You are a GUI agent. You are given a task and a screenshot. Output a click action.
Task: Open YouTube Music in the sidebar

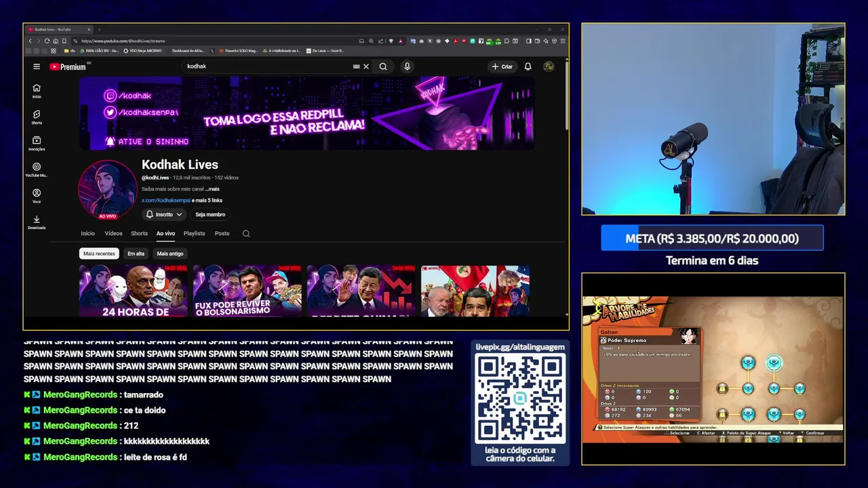37,170
